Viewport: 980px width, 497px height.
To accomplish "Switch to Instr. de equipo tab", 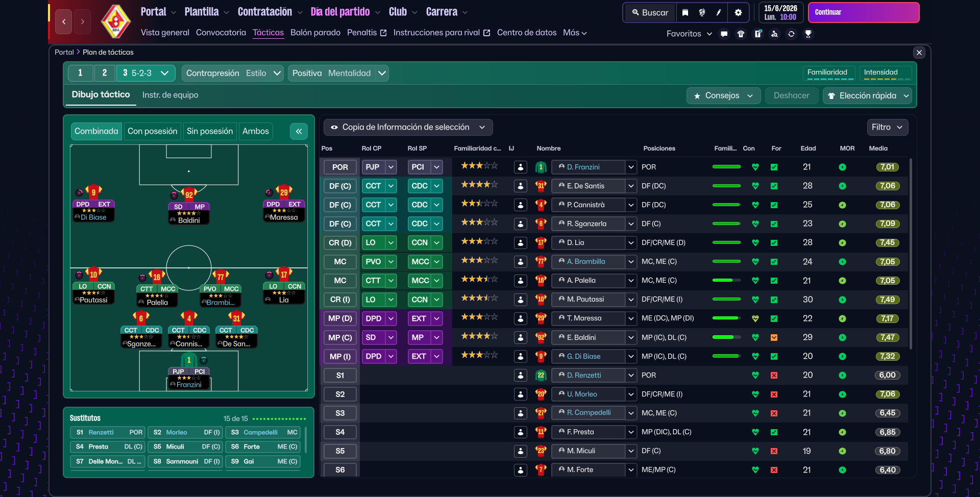I will tap(170, 95).
